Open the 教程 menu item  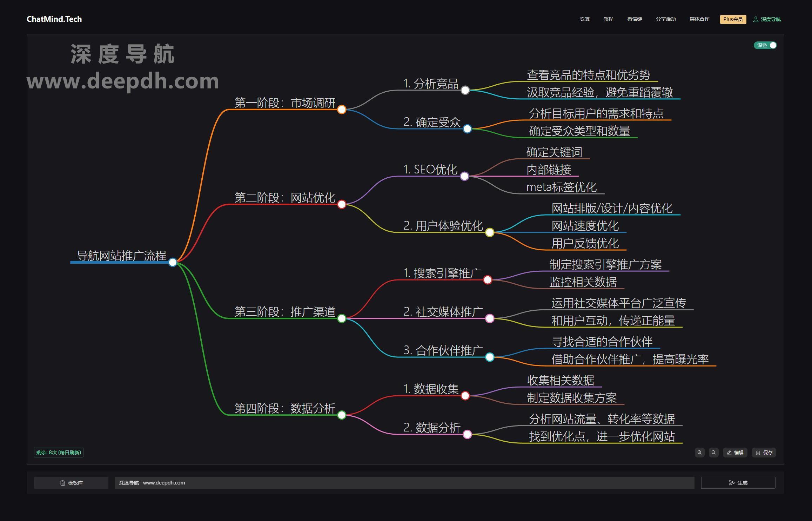coord(608,19)
